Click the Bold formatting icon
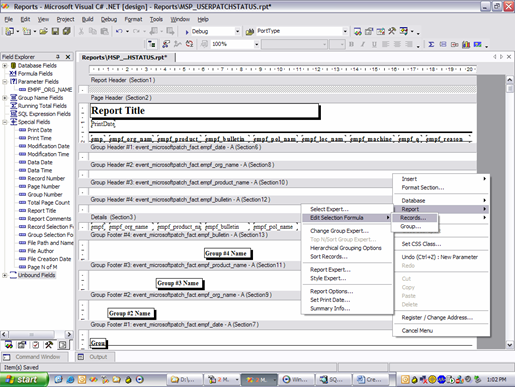Viewport: 516px width, 388px height. point(351,44)
